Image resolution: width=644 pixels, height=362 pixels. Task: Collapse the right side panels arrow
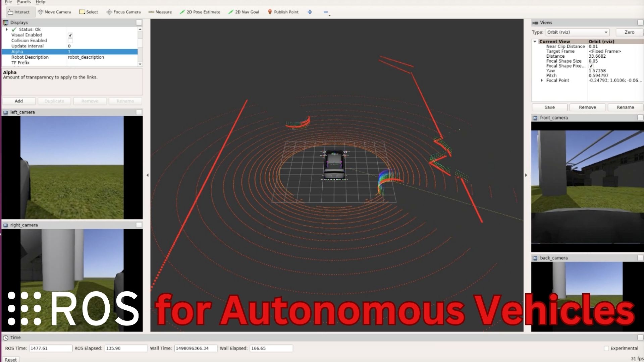[x=526, y=175]
